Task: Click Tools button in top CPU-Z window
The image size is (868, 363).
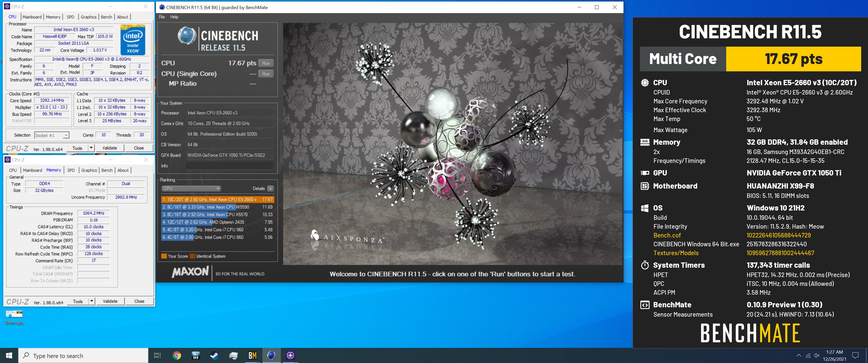Action: pyautogui.click(x=77, y=148)
